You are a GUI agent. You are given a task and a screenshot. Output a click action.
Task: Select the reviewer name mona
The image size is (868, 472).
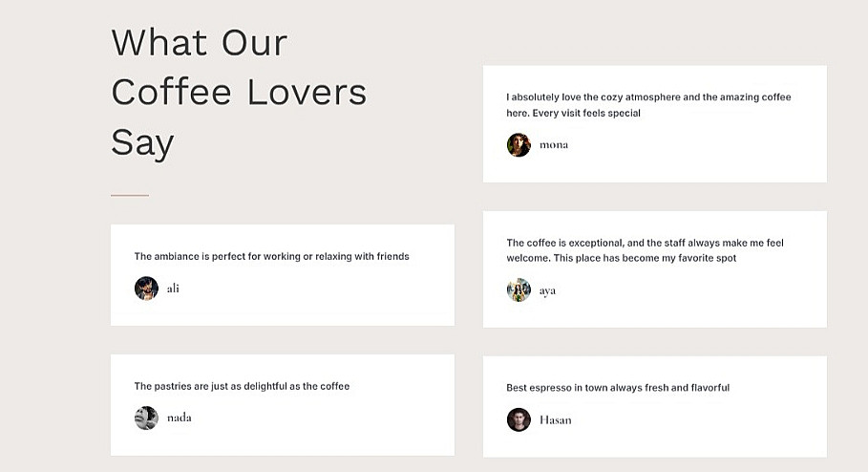point(554,145)
